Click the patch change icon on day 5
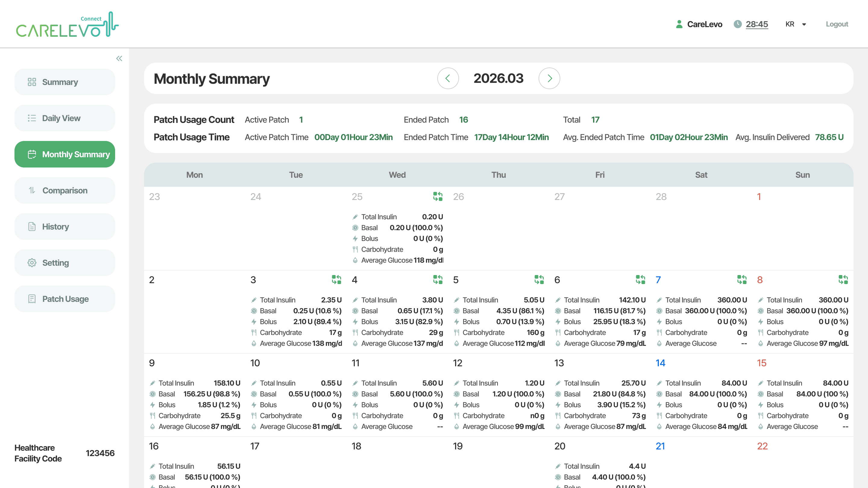Image resolution: width=868 pixels, height=488 pixels. (x=539, y=280)
